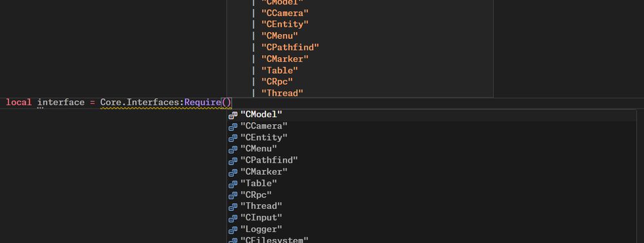
Task: Pick the "Thread" completion suggestion
Action: [x=431, y=206]
